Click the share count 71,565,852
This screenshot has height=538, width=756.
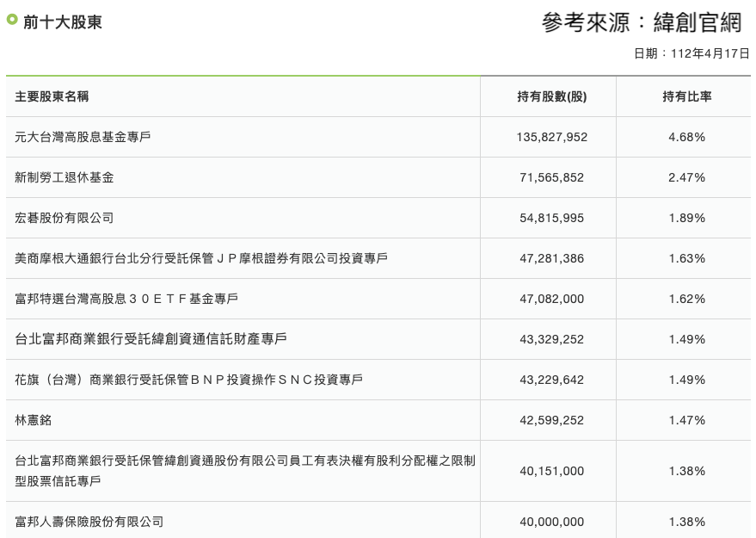coord(552,177)
